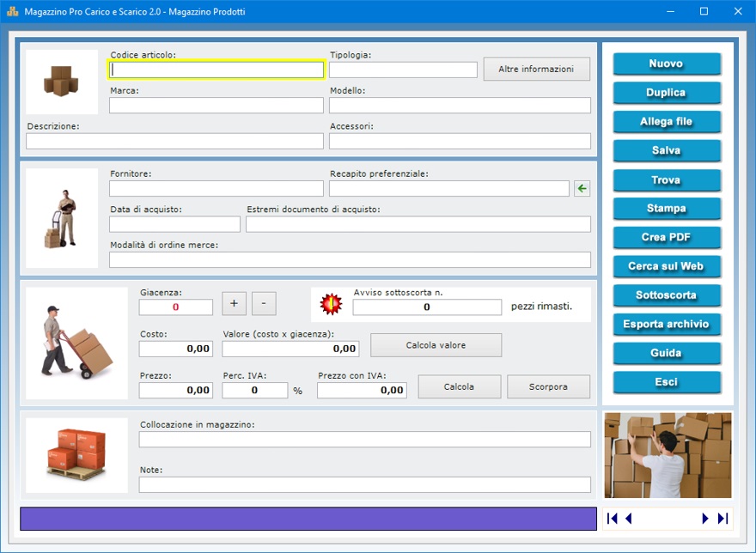756x553 pixels.
Task: Click the Scorpora button
Action: point(548,386)
